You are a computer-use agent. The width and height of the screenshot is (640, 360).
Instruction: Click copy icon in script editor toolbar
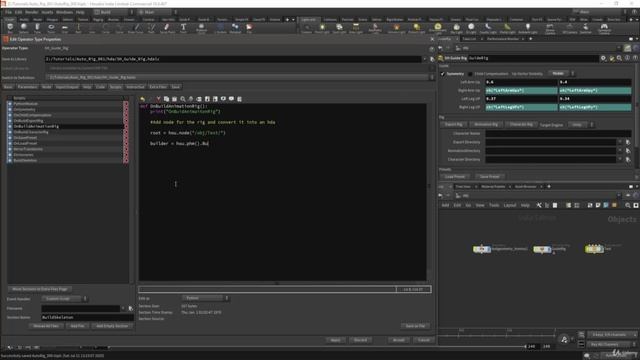pos(166,99)
